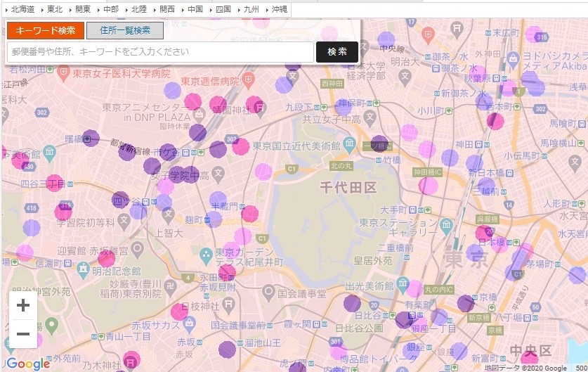Click the 東京ガーデンテラス紀尾井町 shopping icon
The image size is (588, 372).
pyautogui.click(x=206, y=254)
